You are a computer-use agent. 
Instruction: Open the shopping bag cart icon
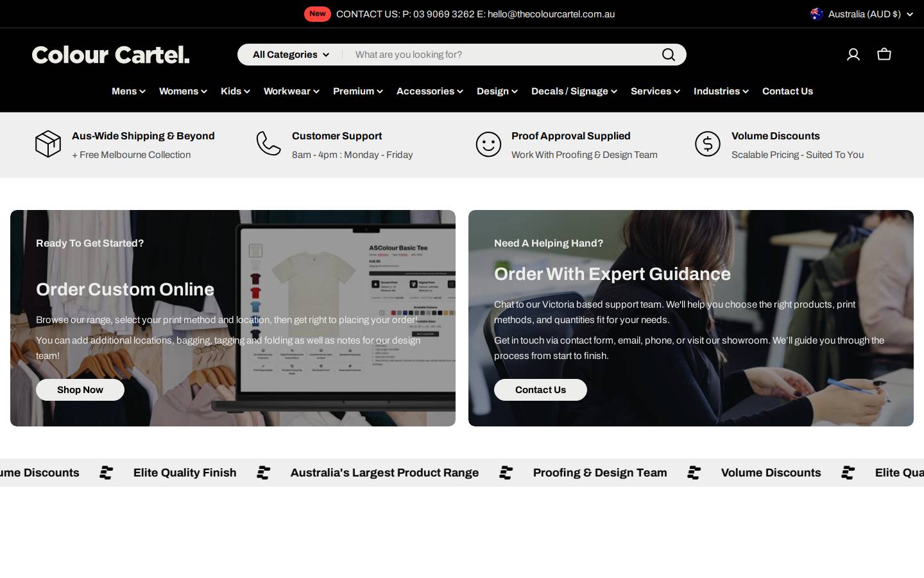(884, 55)
